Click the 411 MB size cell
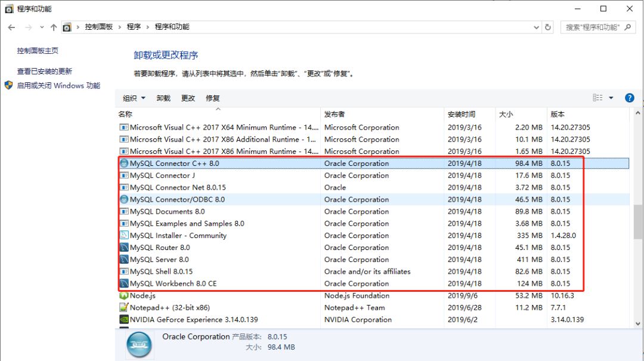 coord(530,260)
